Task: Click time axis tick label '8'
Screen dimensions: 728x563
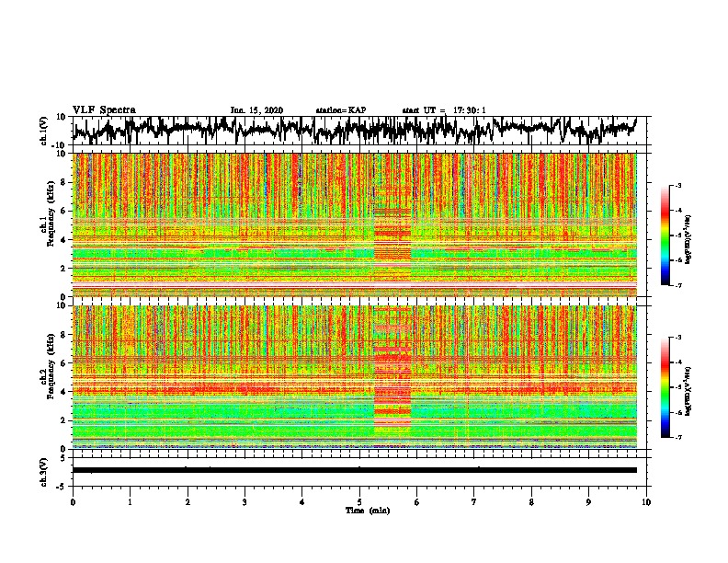Action: pos(531,502)
